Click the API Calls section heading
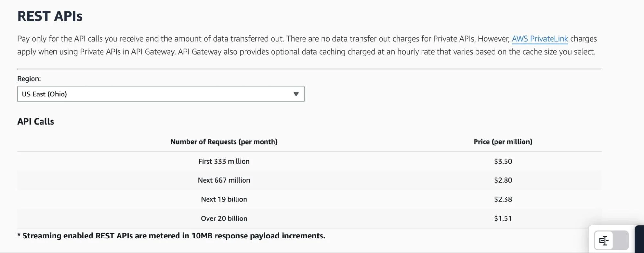The height and width of the screenshot is (253, 644). [x=36, y=121]
